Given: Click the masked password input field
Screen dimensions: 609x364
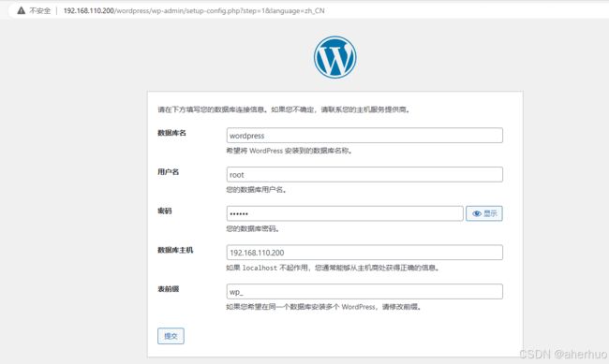Looking at the screenshot, I should click(x=345, y=213).
